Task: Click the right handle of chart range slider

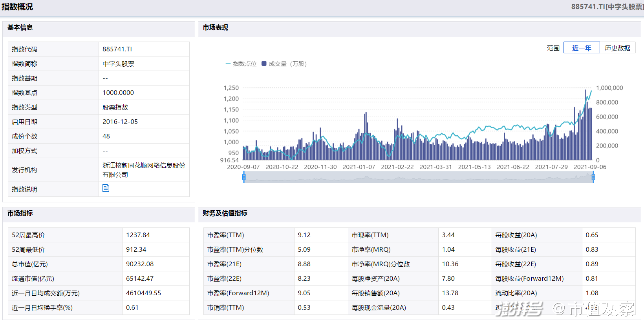Action: [x=593, y=177]
